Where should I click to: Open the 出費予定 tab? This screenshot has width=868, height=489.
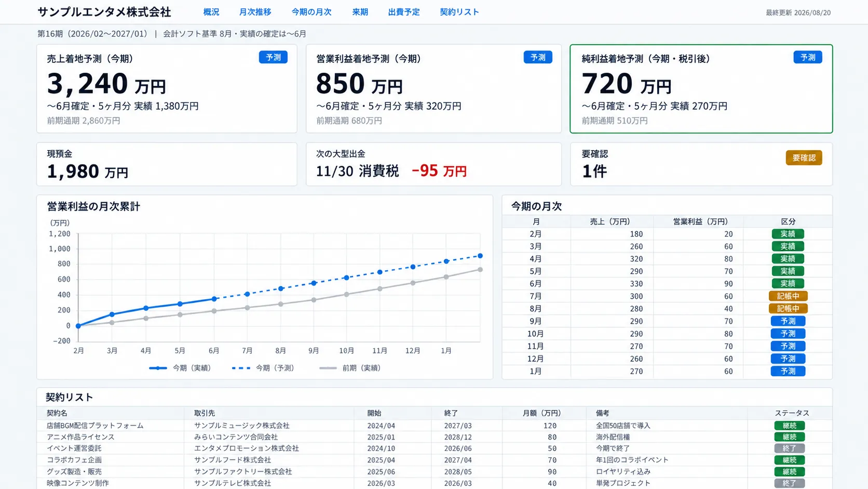click(x=404, y=12)
